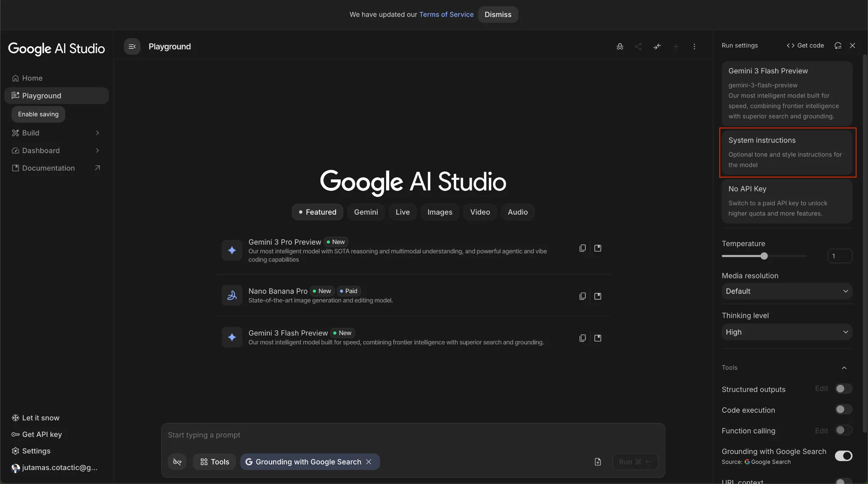Click the crossed-key icon in the prompt bar
The image size is (868, 484).
coord(177,462)
